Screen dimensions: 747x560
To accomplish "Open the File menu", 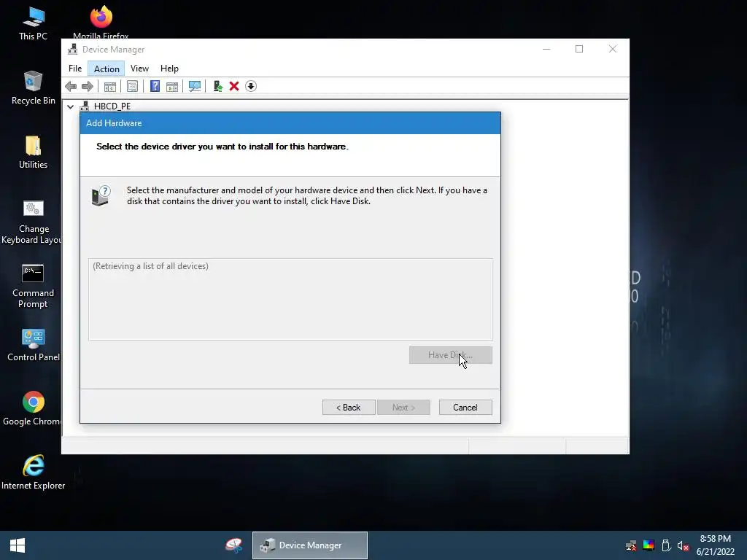I will [75, 69].
